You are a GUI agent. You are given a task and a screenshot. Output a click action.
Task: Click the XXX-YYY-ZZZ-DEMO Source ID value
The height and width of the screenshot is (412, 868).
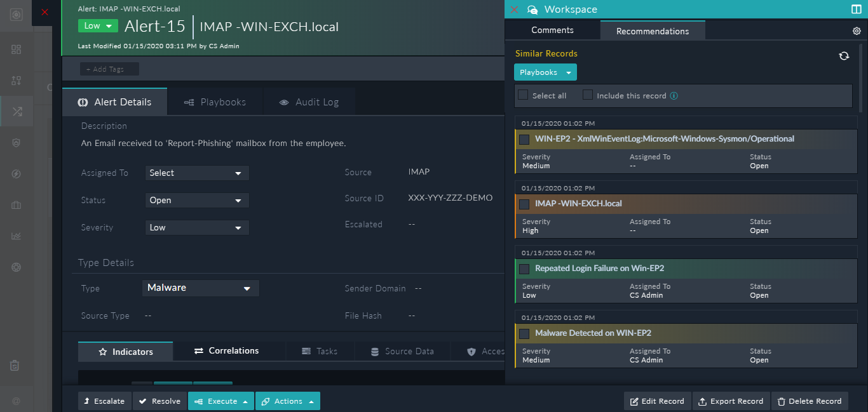[451, 198]
